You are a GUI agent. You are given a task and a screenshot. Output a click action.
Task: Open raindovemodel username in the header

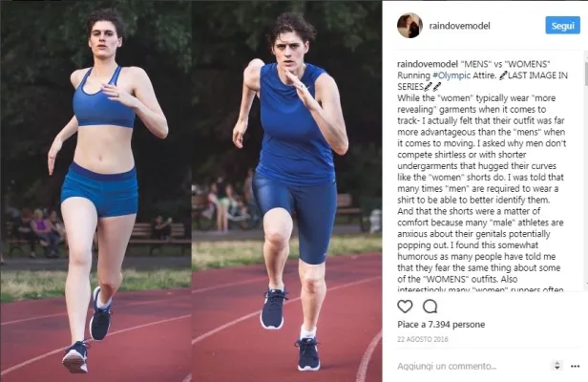pos(459,26)
